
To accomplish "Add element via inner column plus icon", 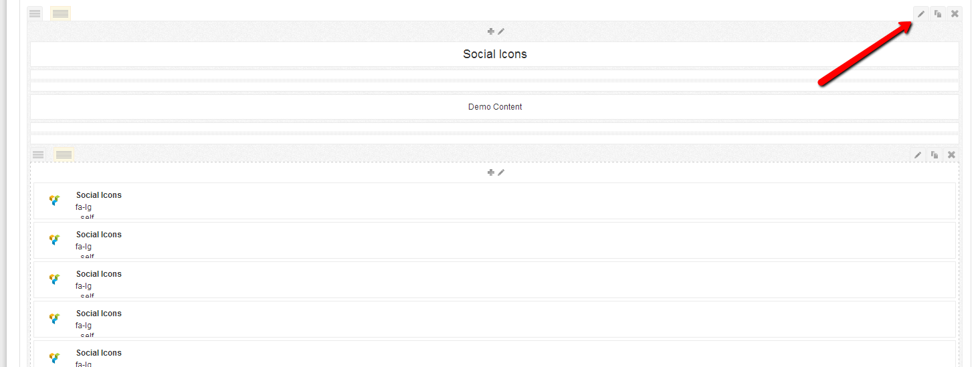I will (x=490, y=172).
